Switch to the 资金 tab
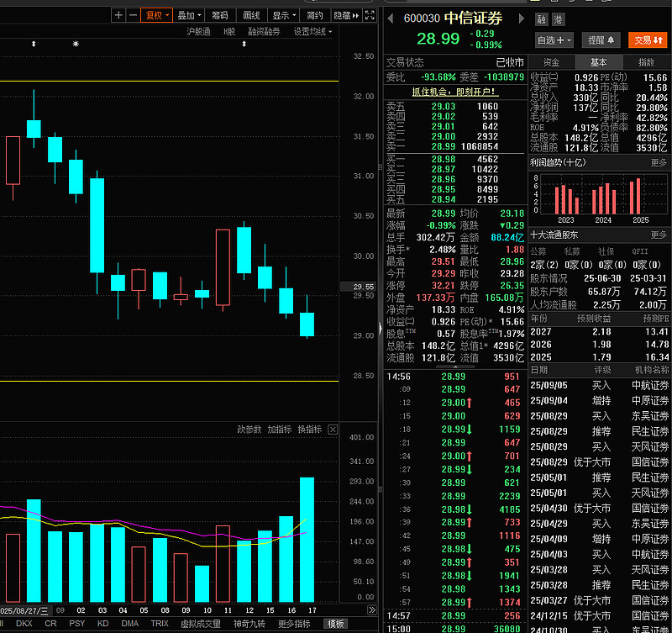Screen dimensions: 672x633 [x=551, y=62]
